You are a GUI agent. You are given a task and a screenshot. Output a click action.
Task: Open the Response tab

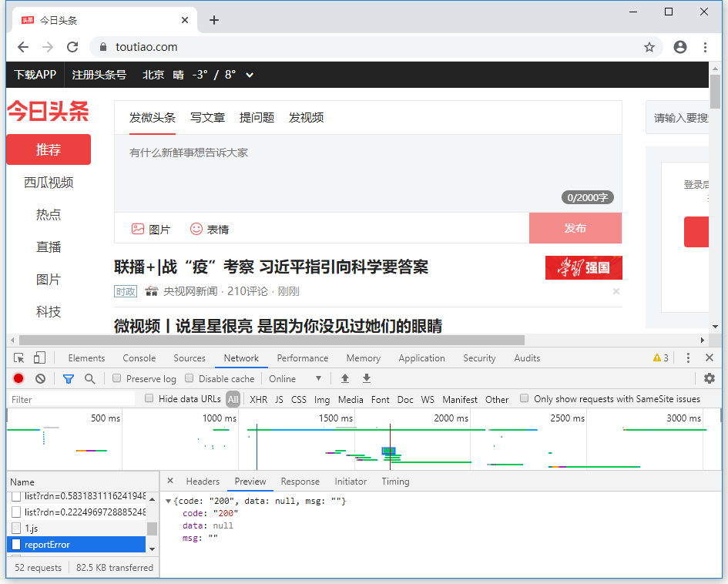pos(300,482)
